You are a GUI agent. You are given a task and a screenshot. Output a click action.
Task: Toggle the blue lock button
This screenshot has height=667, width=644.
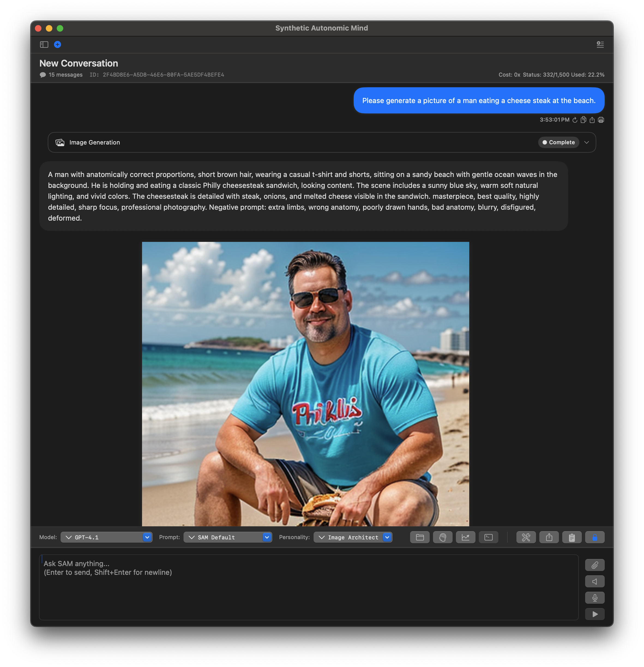[595, 537]
